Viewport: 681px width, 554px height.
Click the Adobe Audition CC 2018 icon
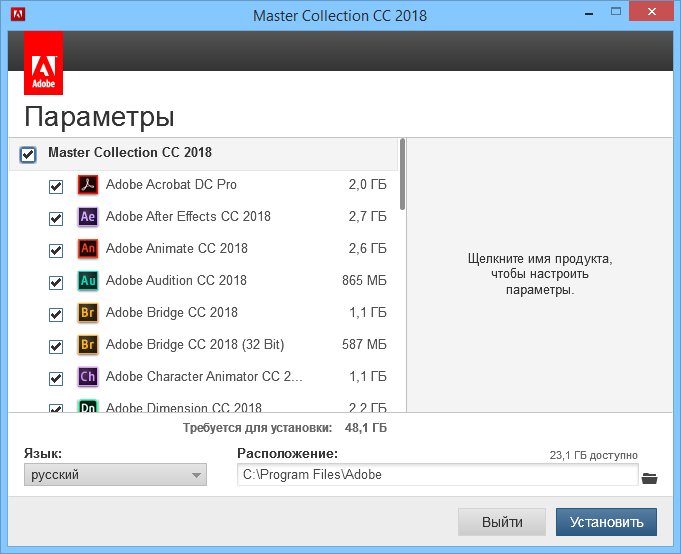88,281
